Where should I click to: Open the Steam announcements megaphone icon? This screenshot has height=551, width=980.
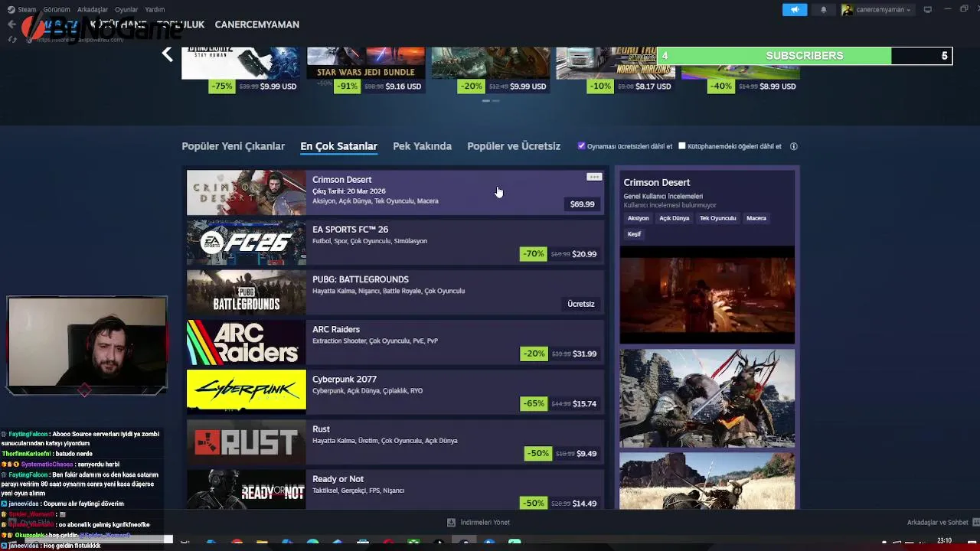(x=795, y=9)
